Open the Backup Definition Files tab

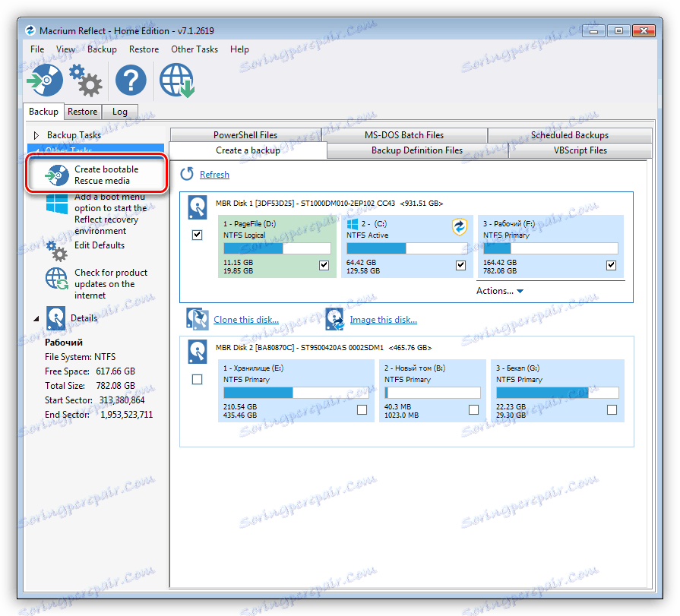[x=417, y=150]
